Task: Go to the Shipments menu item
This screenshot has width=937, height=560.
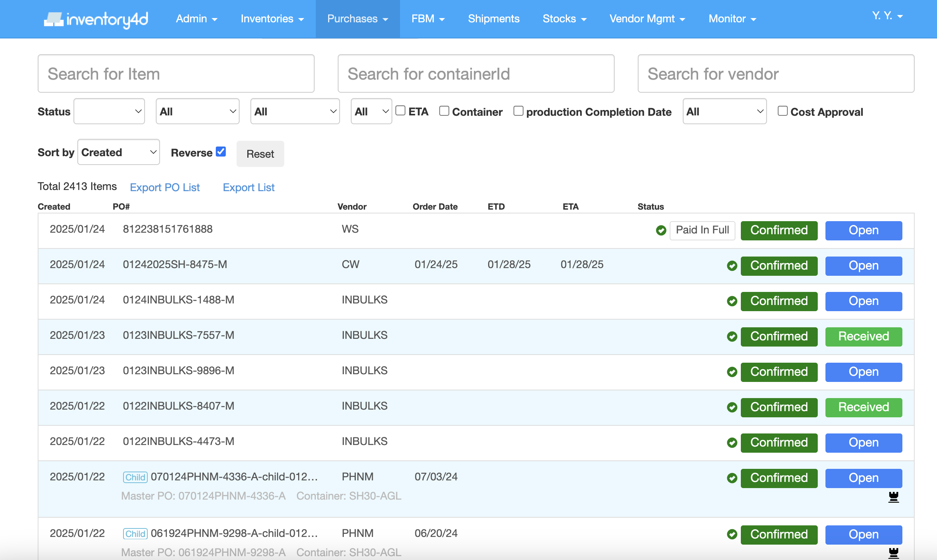Action: pyautogui.click(x=494, y=19)
